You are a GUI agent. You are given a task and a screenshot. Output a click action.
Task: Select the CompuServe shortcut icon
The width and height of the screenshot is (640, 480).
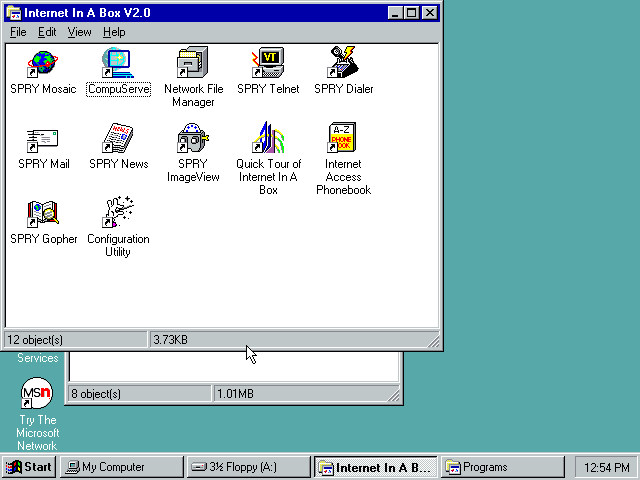118,63
